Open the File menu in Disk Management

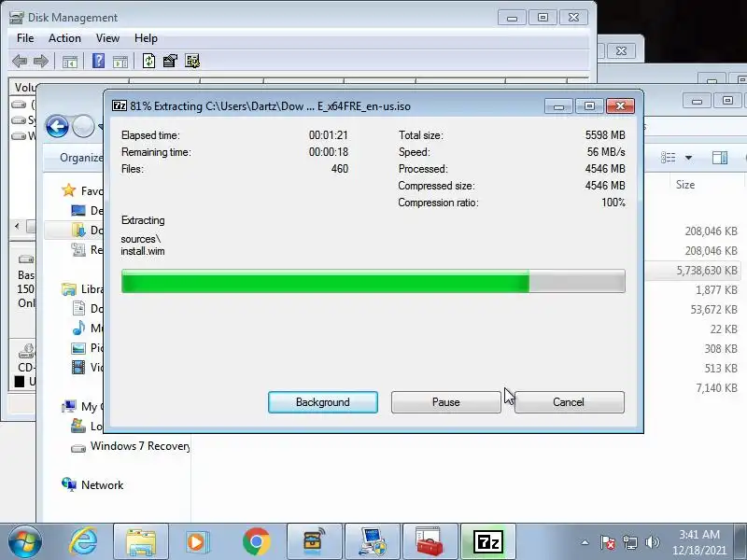(25, 38)
